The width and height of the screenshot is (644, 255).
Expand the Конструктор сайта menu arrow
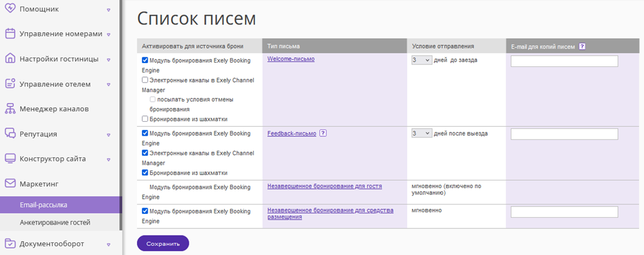point(109,159)
